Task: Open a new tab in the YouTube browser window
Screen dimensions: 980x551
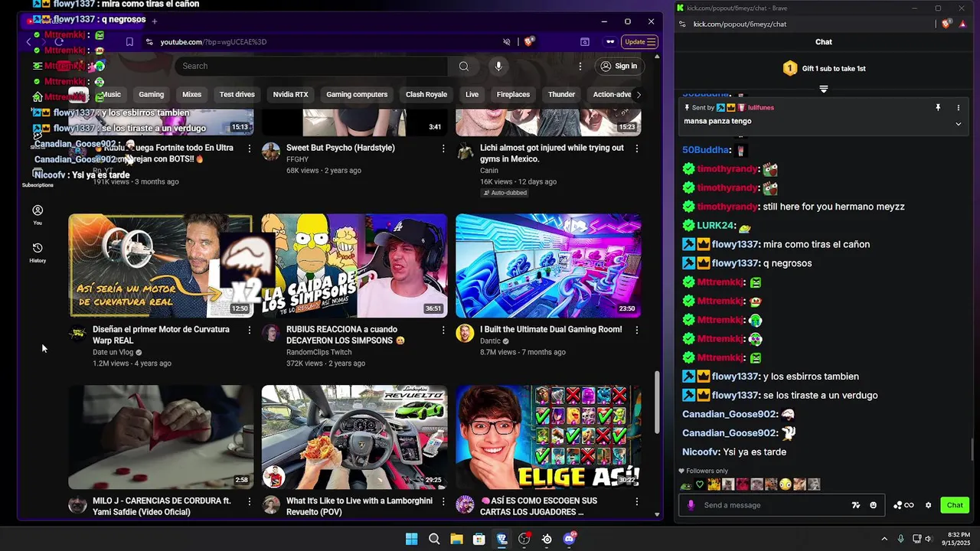Action: [x=154, y=21]
